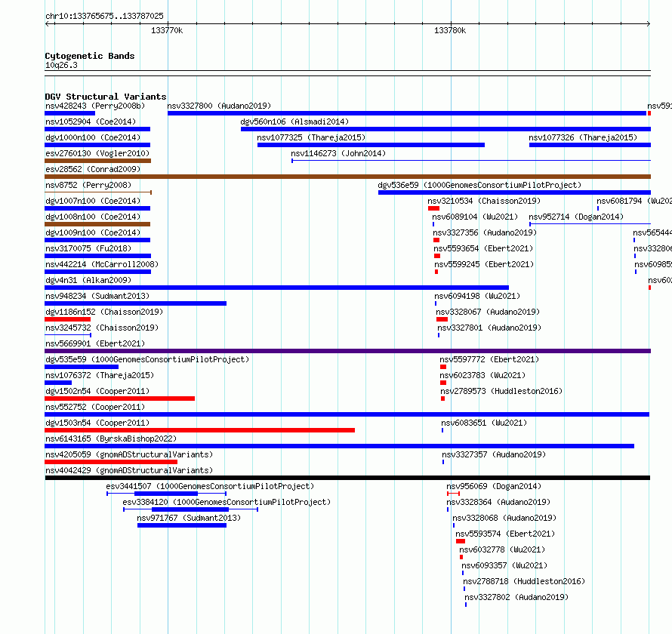672x634 pixels.
Task: Click the nsv5593574 (Ebert2021) label
Action: 505,534
